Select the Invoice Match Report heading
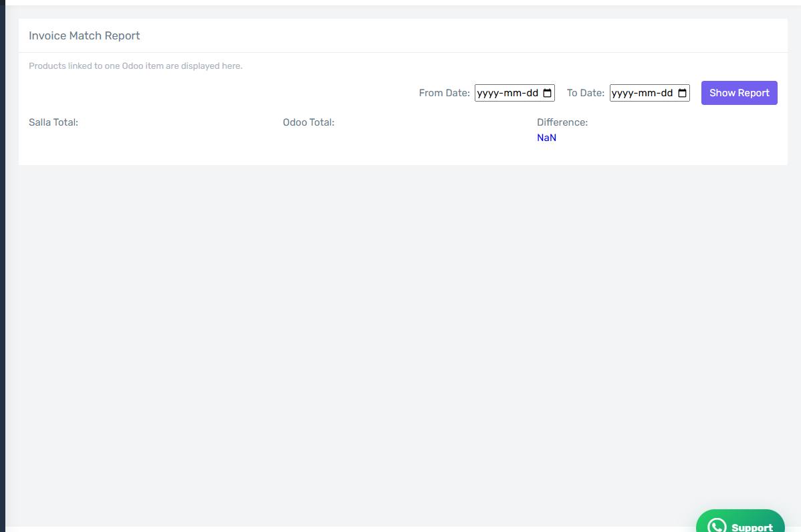 point(84,35)
